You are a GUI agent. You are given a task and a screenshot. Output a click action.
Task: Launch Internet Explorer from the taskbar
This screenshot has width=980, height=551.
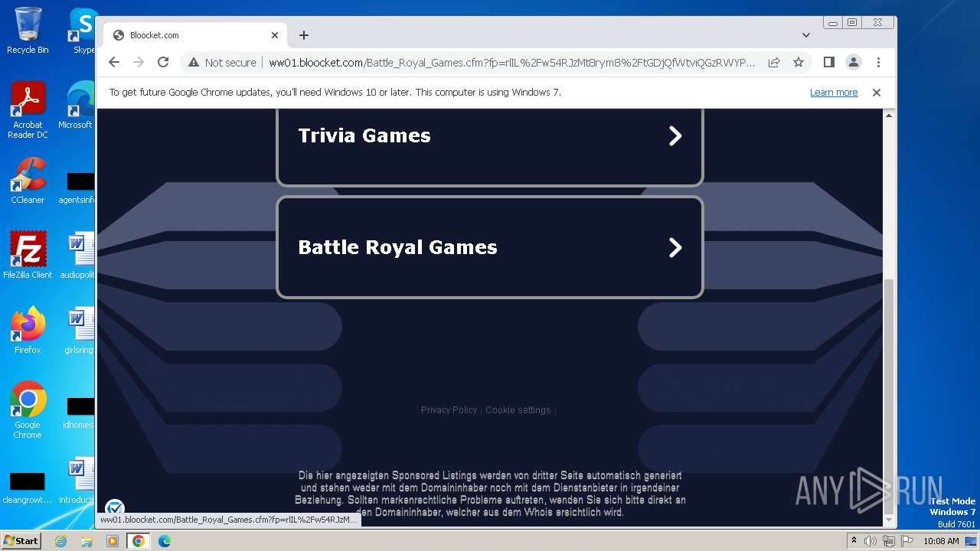tap(61, 541)
